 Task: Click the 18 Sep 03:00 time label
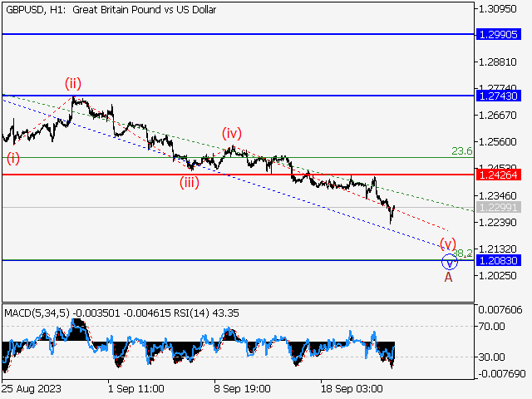[352, 388]
